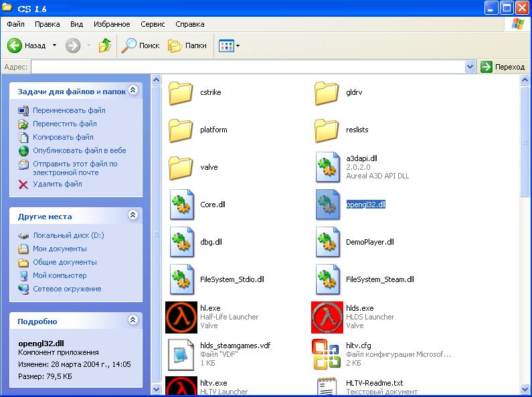Click the DemoPlayer.dll file name

(x=370, y=242)
